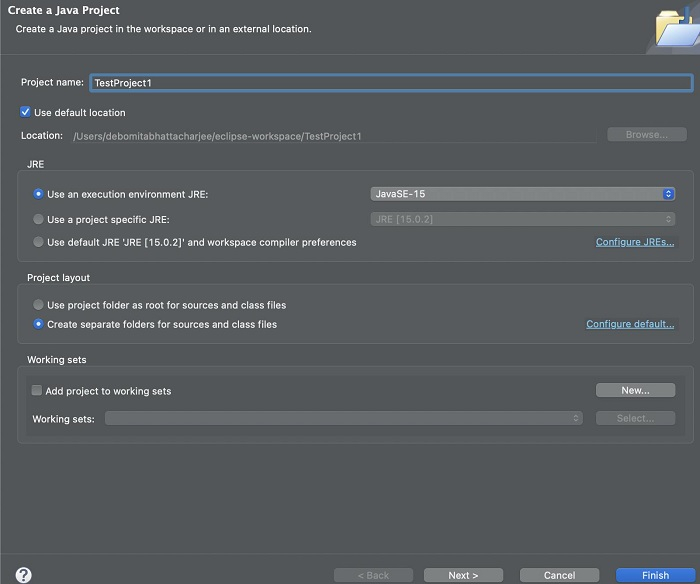The height and width of the screenshot is (584, 700).
Task: Choose Use default JRE and workspace preferences
Action: coord(39,242)
